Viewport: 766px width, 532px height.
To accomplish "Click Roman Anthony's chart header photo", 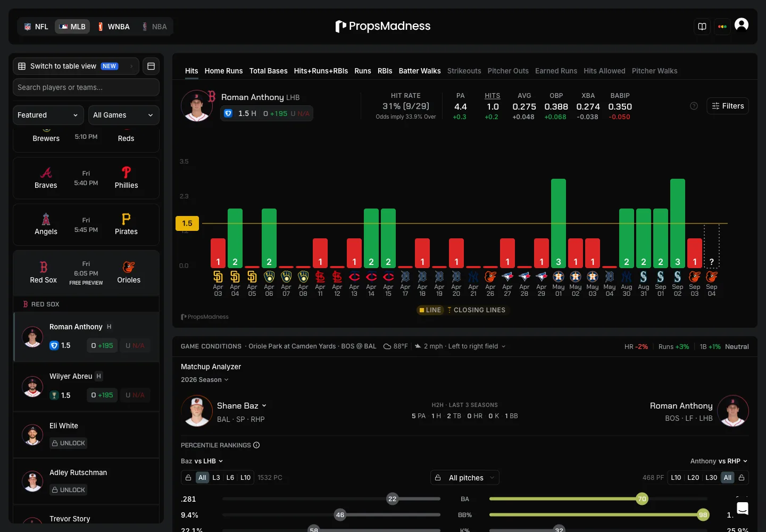I will click(x=197, y=106).
